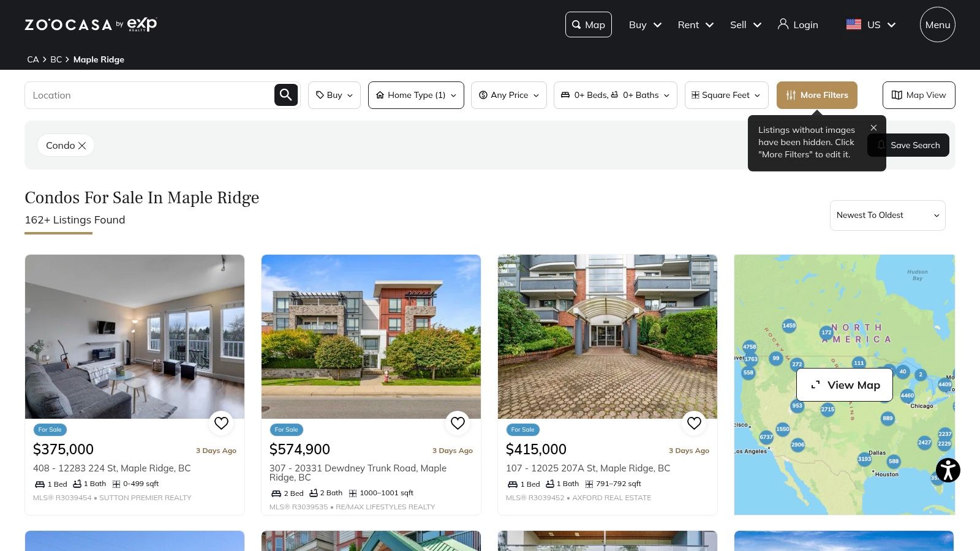The height and width of the screenshot is (551, 980).
Task: Open the Newest To Oldest sort dropdown
Action: click(888, 216)
